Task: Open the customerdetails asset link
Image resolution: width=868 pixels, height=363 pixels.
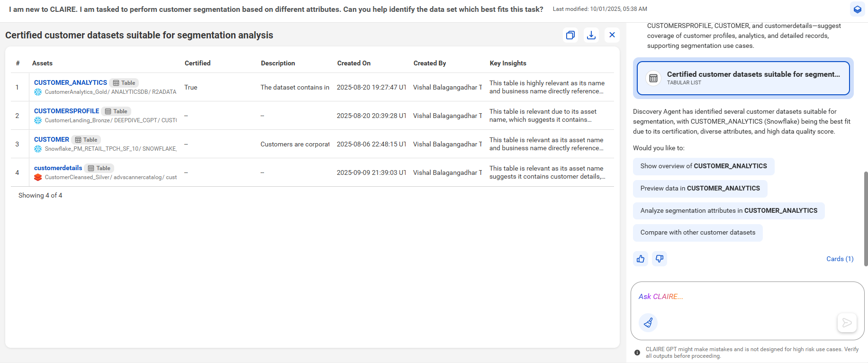Action: 58,168
